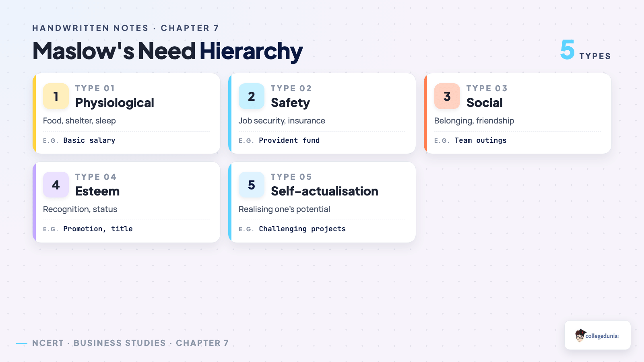Click the Basic salary example text
Screen dimensions: 644x362
click(89, 140)
